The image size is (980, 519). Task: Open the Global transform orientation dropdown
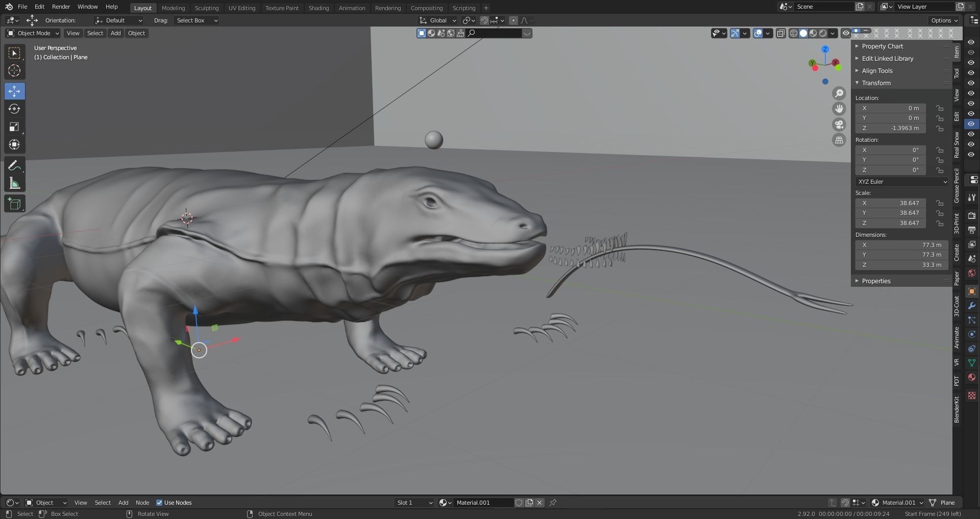[x=437, y=20]
